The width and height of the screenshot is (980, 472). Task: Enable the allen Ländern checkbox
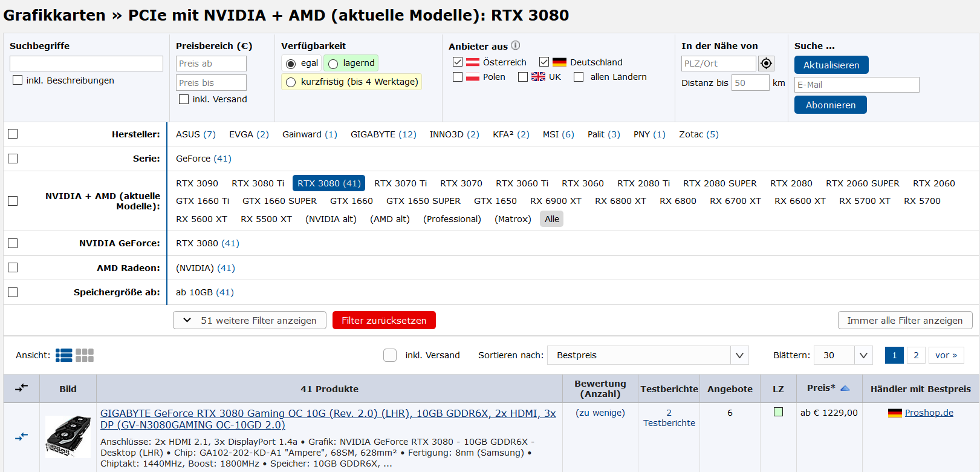tap(579, 77)
